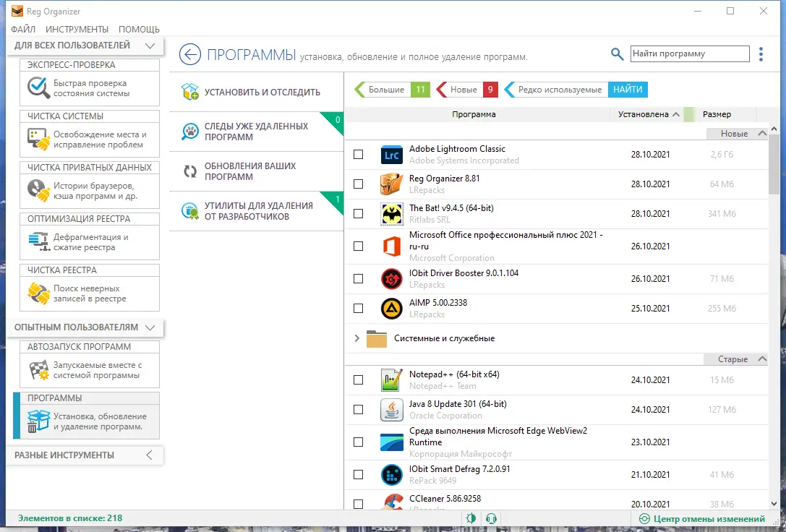Click the Notepad++ program icon
Viewport: 786px width, 532px height.
(391, 380)
